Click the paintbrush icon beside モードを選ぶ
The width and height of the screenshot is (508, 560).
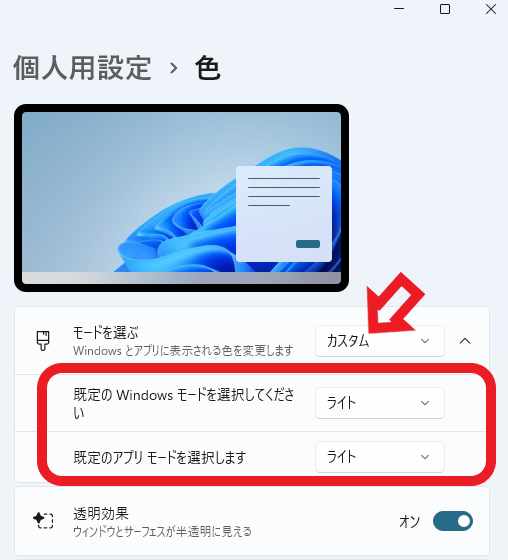pos(43,341)
